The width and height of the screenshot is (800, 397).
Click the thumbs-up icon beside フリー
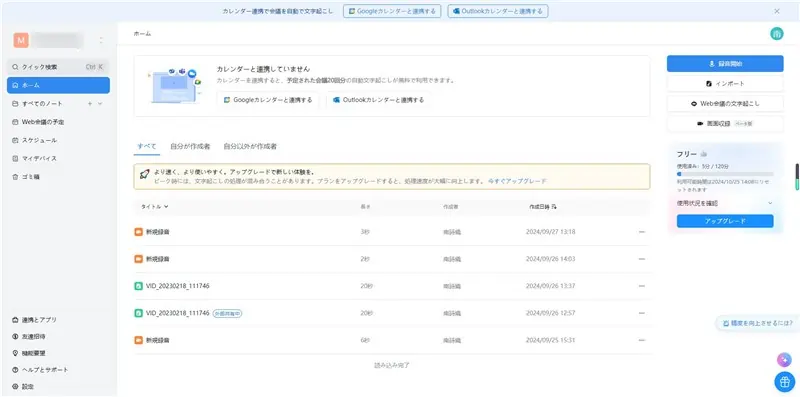pyautogui.click(x=704, y=154)
